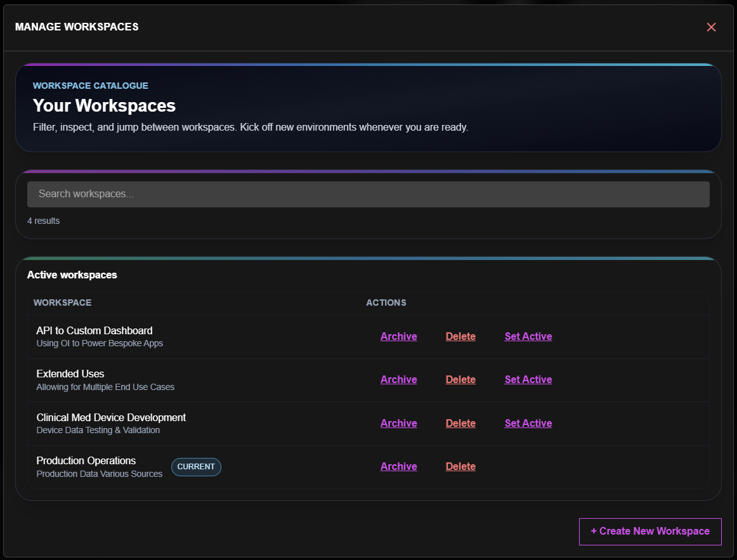Set Extended Uses workspace as active
The height and width of the screenshot is (560, 737).
[528, 380]
